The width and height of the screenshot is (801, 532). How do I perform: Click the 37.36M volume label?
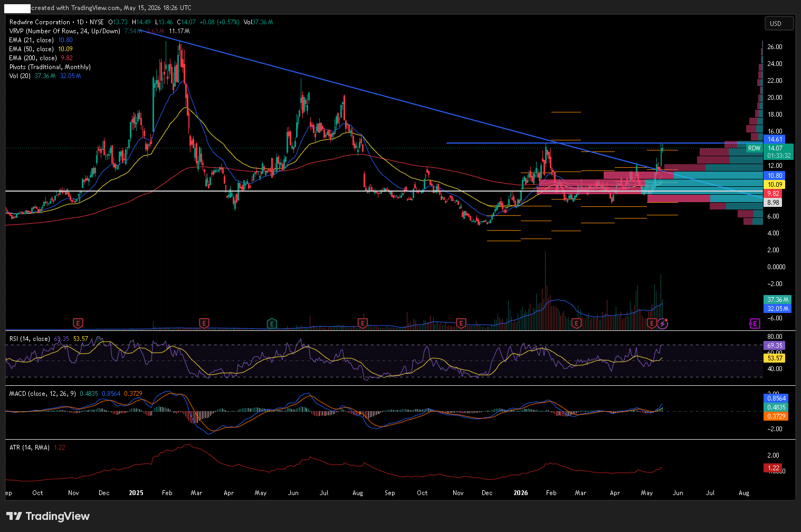778,300
